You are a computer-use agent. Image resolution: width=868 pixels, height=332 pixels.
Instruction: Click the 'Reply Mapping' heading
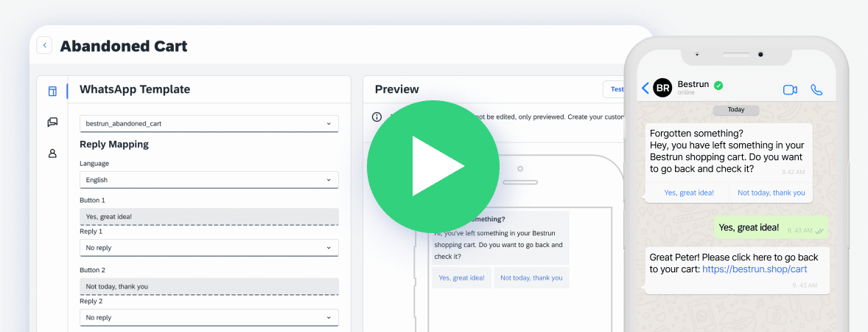[x=114, y=145]
